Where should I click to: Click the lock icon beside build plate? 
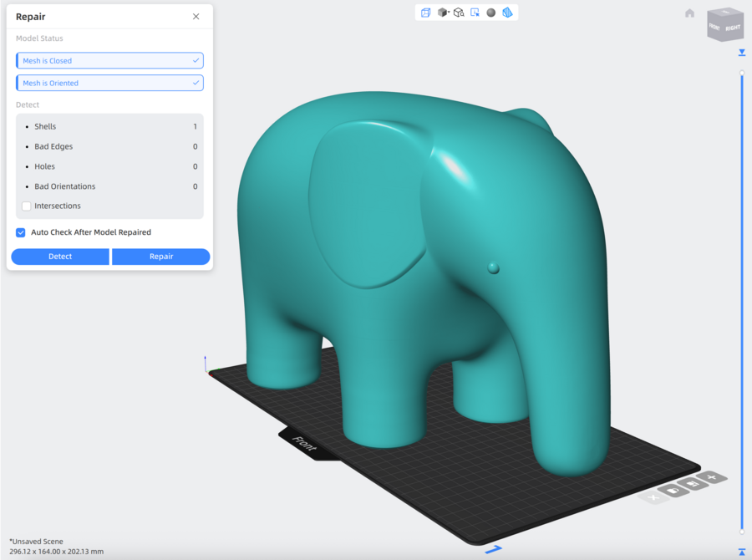coord(673,490)
